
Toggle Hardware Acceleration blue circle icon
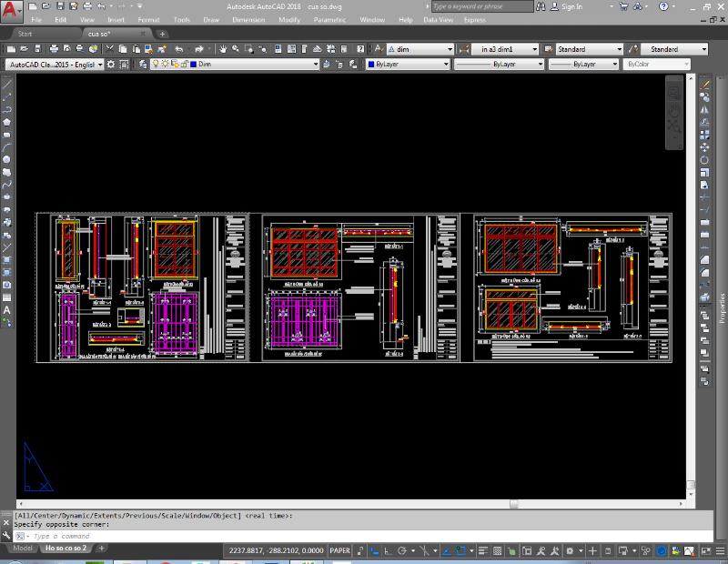pos(662,551)
